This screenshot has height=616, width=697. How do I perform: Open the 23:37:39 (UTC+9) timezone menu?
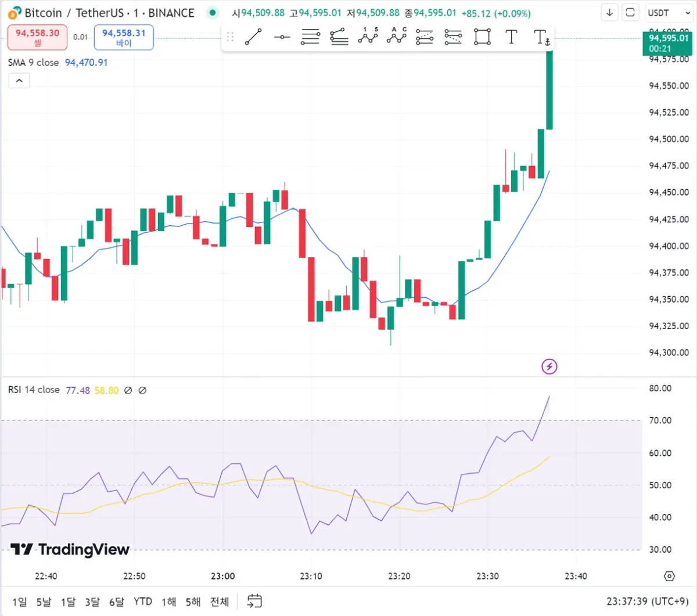pyautogui.click(x=646, y=601)
